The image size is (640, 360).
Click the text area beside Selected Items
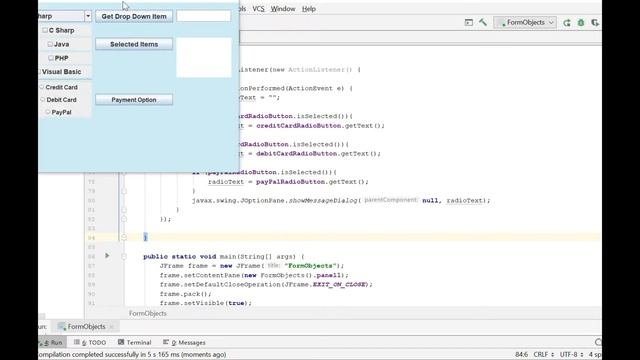coord(204,57)
